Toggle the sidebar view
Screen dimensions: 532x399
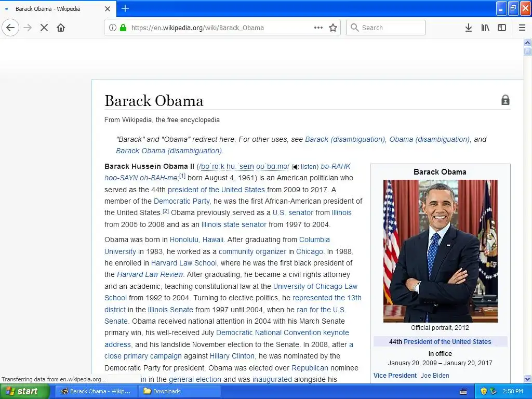coord(502,28)
